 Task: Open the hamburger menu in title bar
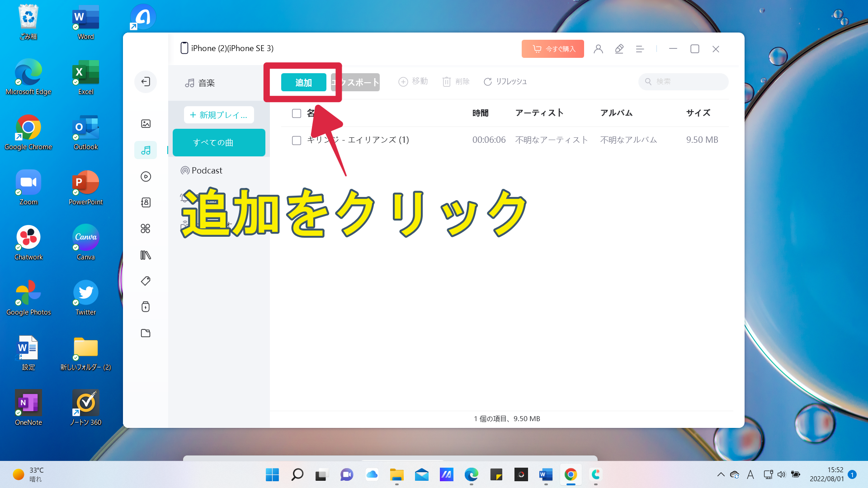click(640, 49)
